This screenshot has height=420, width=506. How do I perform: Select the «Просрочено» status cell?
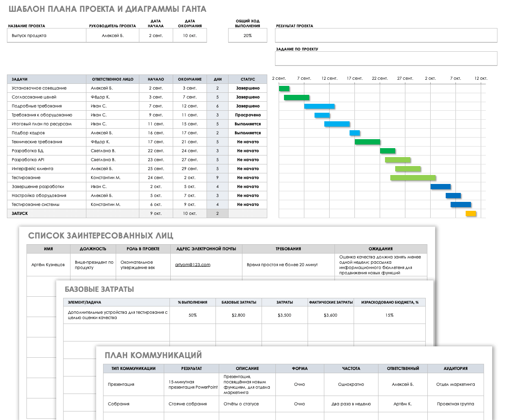click(x=248, y=115)
